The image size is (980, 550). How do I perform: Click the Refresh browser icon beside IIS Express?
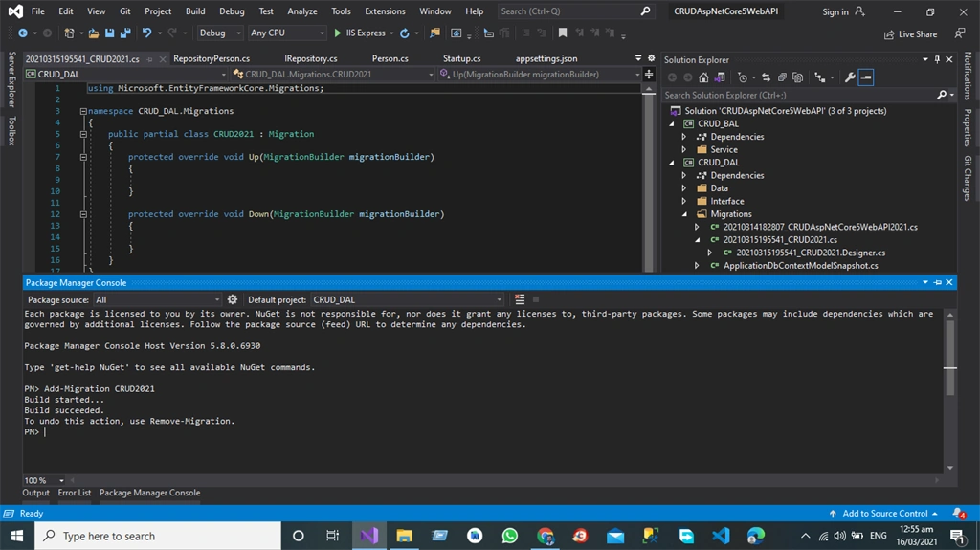405,33
